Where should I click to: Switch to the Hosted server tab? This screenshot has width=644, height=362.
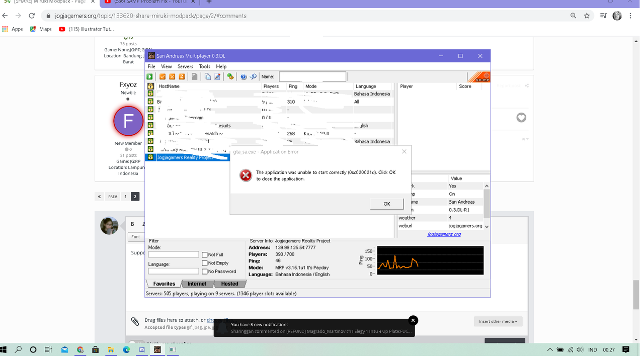pos(229,284)
